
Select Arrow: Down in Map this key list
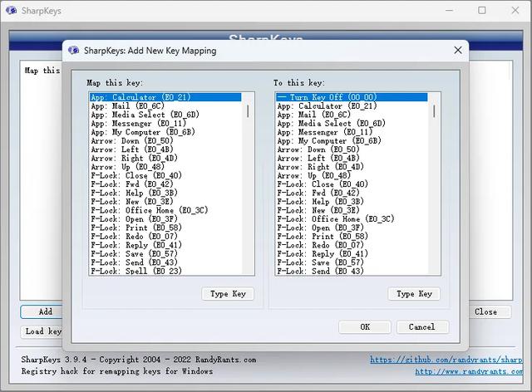pyautogui.click(x=165, y=140)
